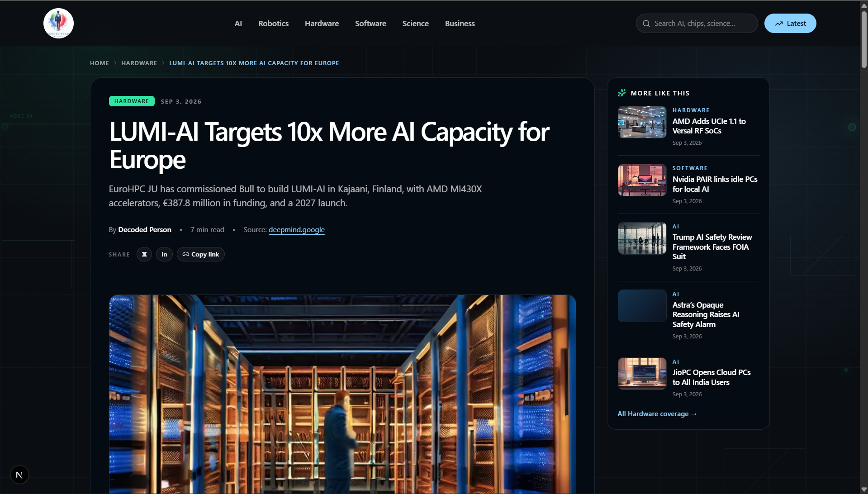Viewport: 868px width, 494px height.
Task: Click the "7 min read" text
Action: pos(207,229)
